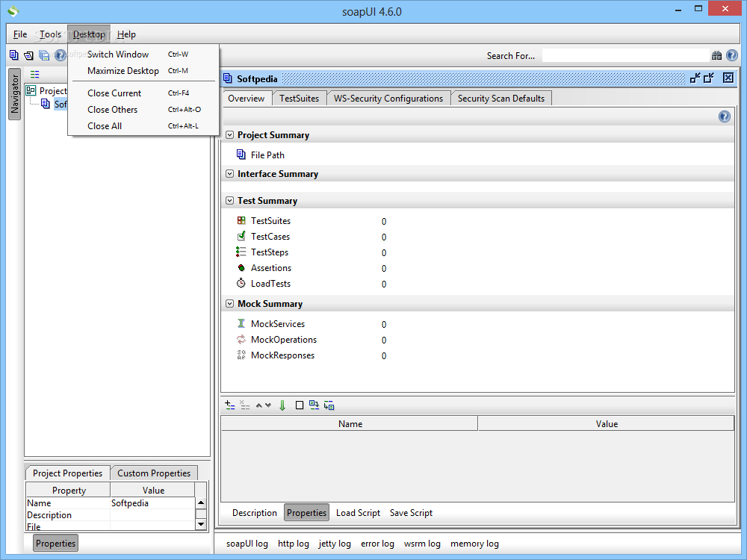Viewport: 747px width, 560px height.
Task: Click the New Project toolbar icon
Action: tap(13, 55)
